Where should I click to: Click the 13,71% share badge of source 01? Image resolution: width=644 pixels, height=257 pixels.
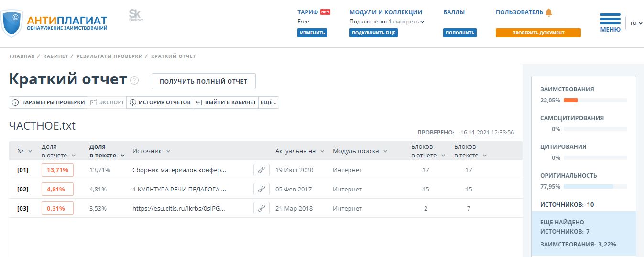pos(57,170)
